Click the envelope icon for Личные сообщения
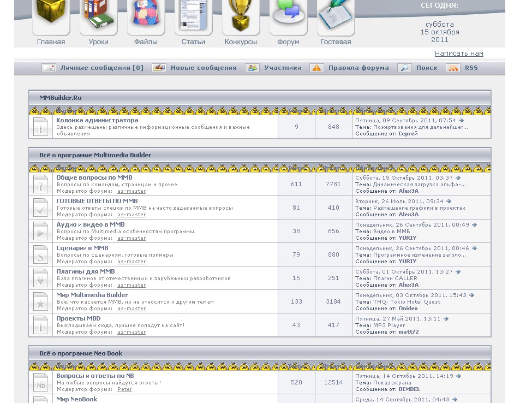532x403 pixels. 49,68
